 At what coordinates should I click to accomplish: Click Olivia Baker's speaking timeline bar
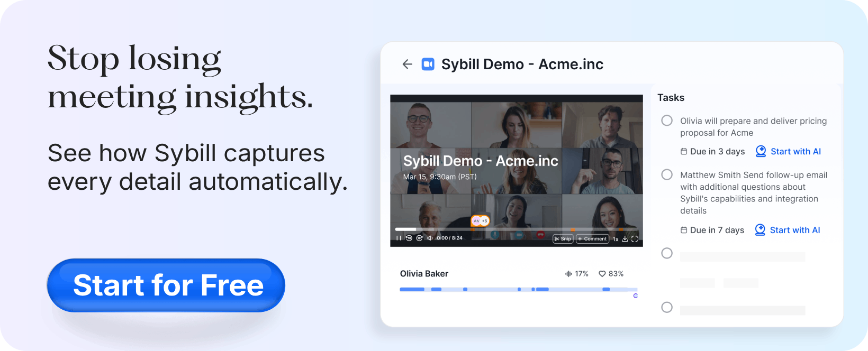pyautogui.click(x=519, y=289)
